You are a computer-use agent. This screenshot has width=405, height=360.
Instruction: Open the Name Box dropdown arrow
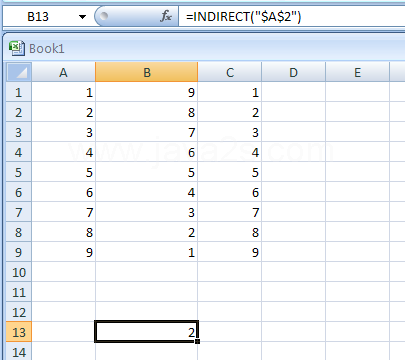pos(82,17)
